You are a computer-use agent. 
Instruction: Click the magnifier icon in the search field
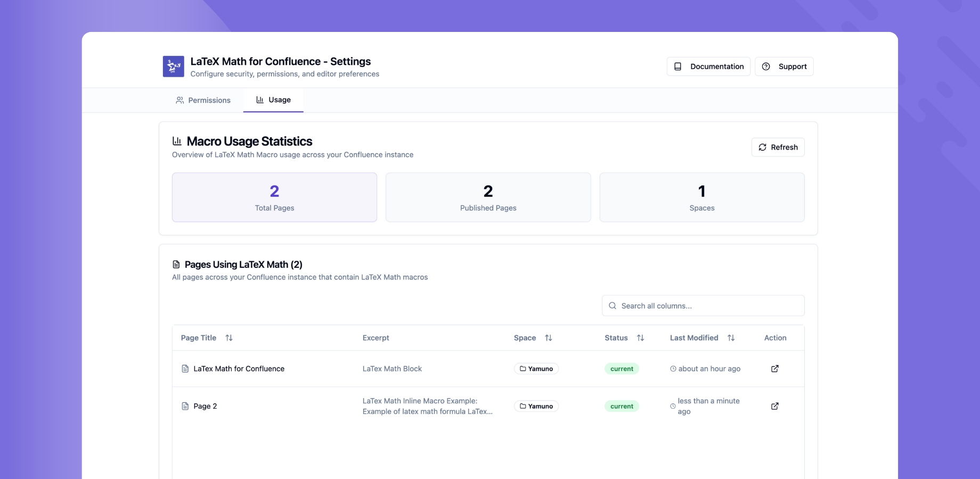612,305
